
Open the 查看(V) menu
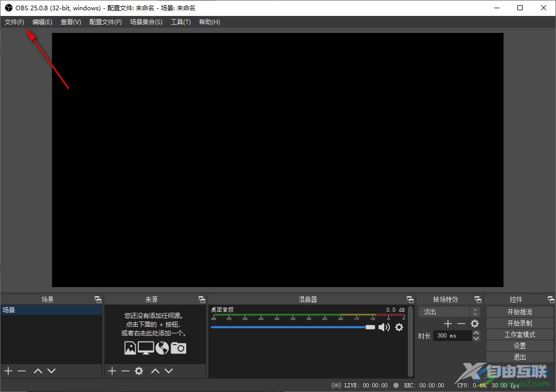click(70, 22)
